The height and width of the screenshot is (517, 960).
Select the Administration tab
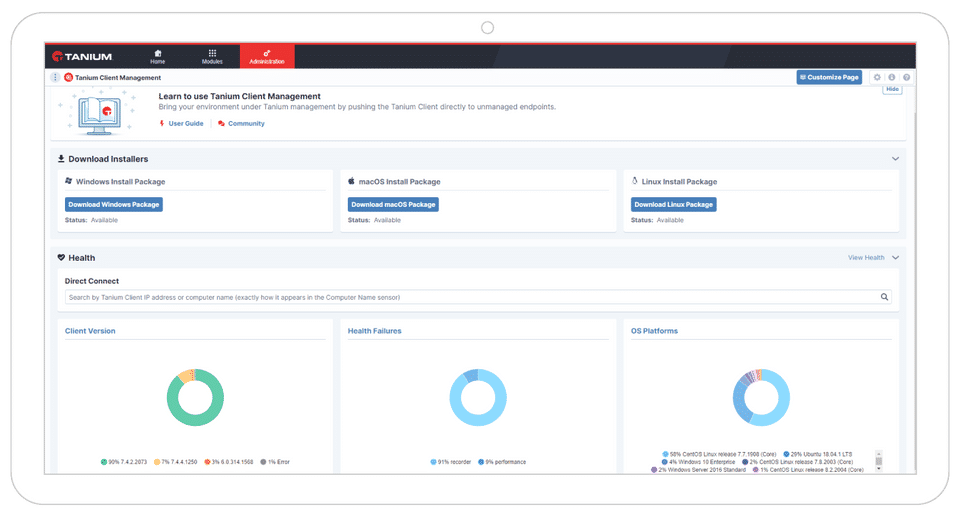pos(267,56)
